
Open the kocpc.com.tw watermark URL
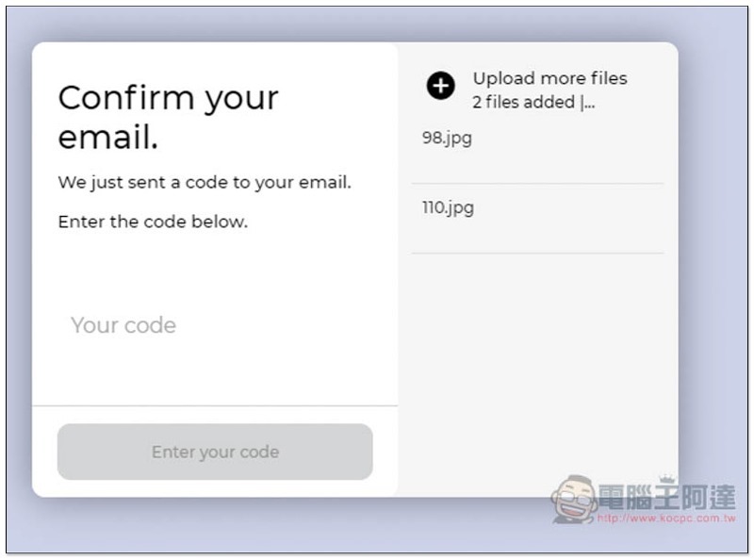click(x=666, y=519)
